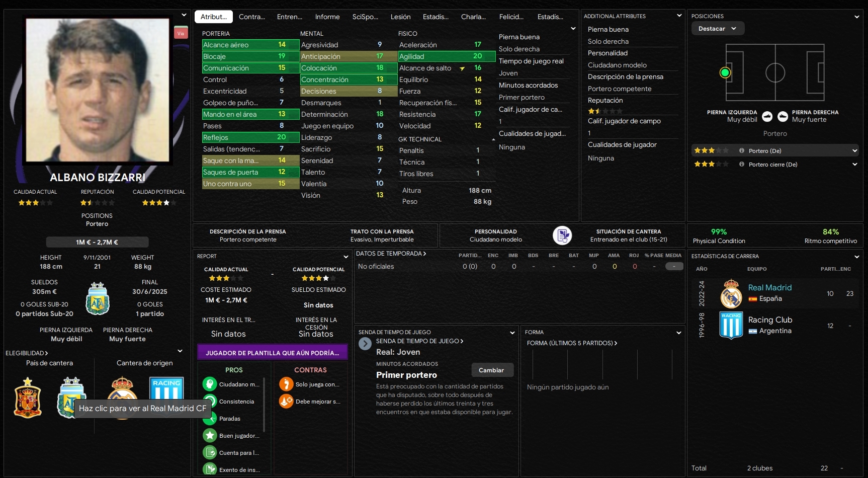
Task: Click the Pierna izquierda foot icon under the pitch
Action: click(767, 117)
